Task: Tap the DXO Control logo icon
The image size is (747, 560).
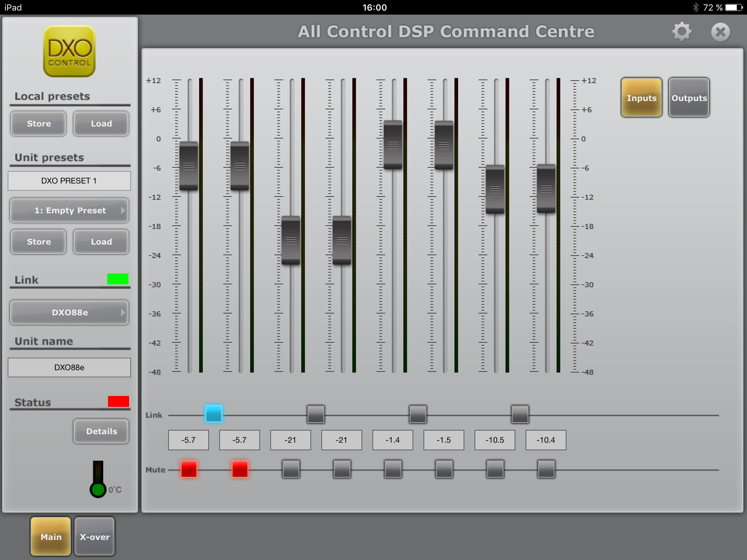Action: tap(69, 51)
